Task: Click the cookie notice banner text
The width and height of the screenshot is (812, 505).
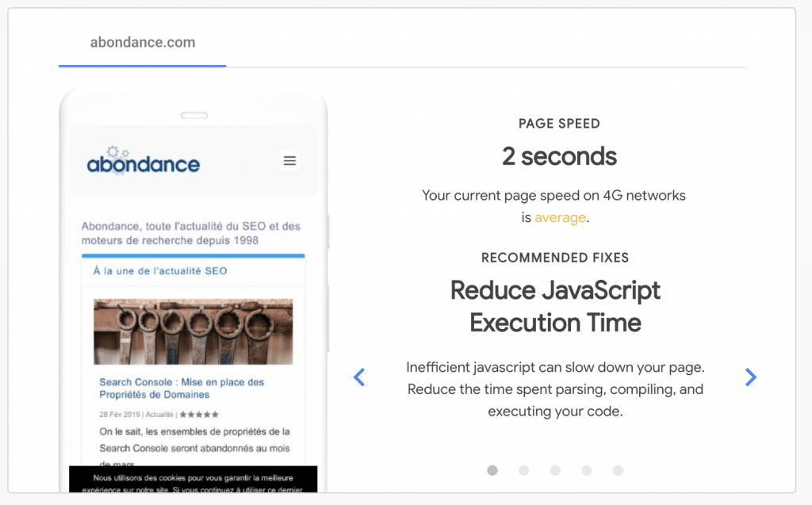Action: [x=193, y=484]
